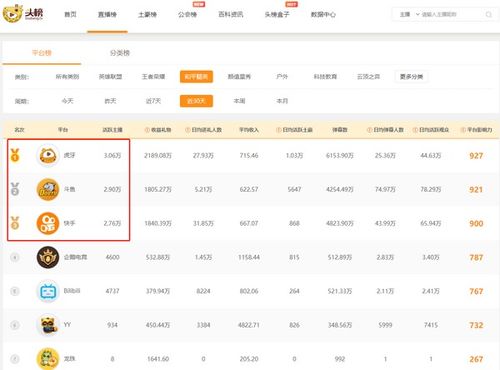The width and height of the screenshot is (500, 370).
Task: Set period to 本月
Action: click(282, 101)
